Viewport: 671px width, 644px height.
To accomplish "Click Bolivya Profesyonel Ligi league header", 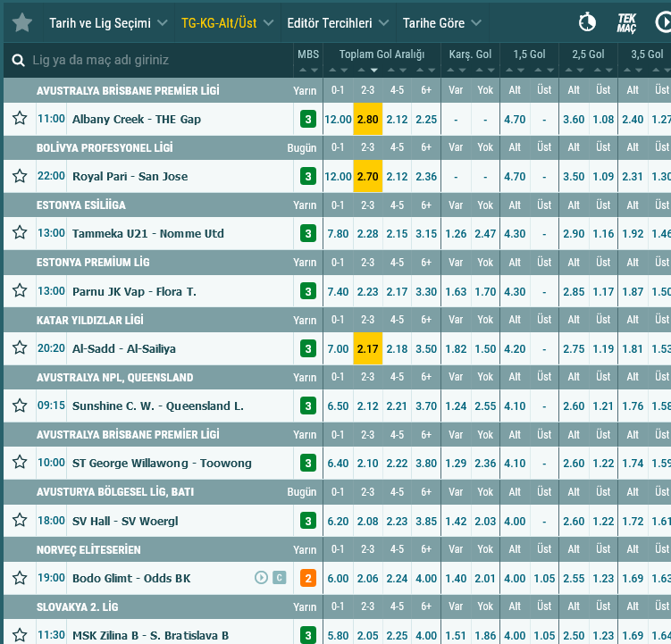I will click(x=105, y=147).
